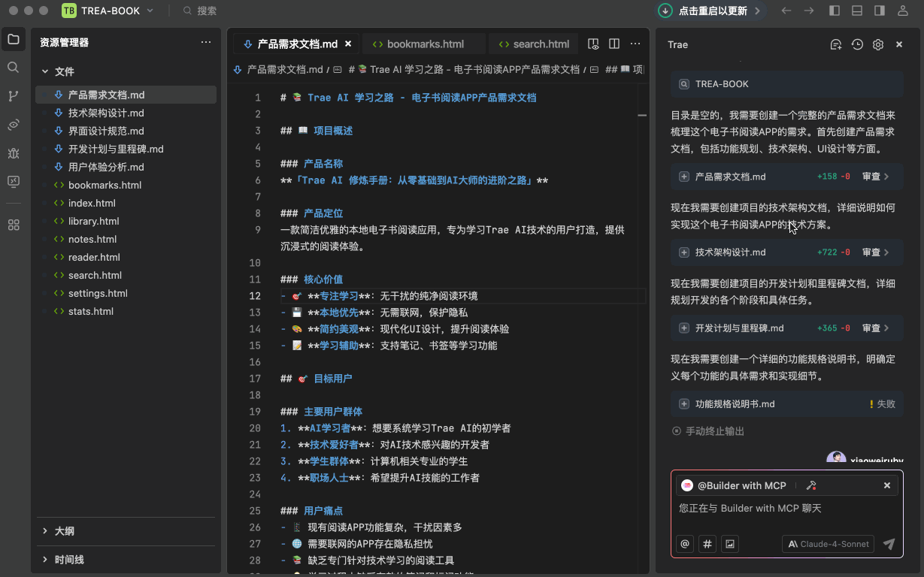Viewport: 924px width, 577px height.
Task: Open the editor's more actions ellipsis
Action: (x=635, y=44)
